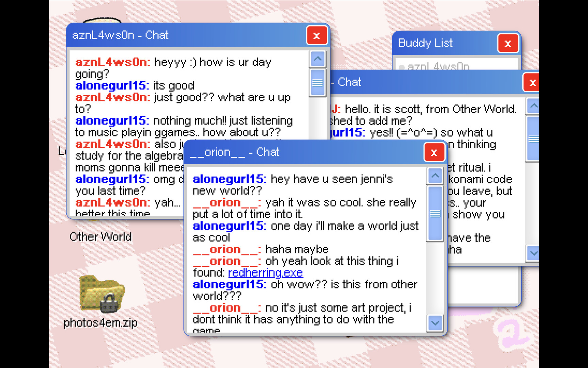The image size is (588, 368).
Task: Close the aznL4ws0n chat window
Action: tap(317, 35)
